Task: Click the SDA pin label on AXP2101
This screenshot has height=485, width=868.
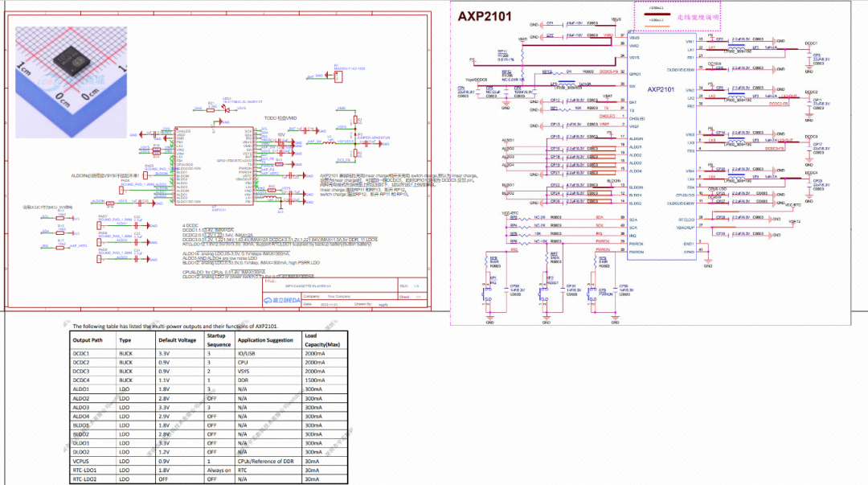Action: [x=598, y=218]
